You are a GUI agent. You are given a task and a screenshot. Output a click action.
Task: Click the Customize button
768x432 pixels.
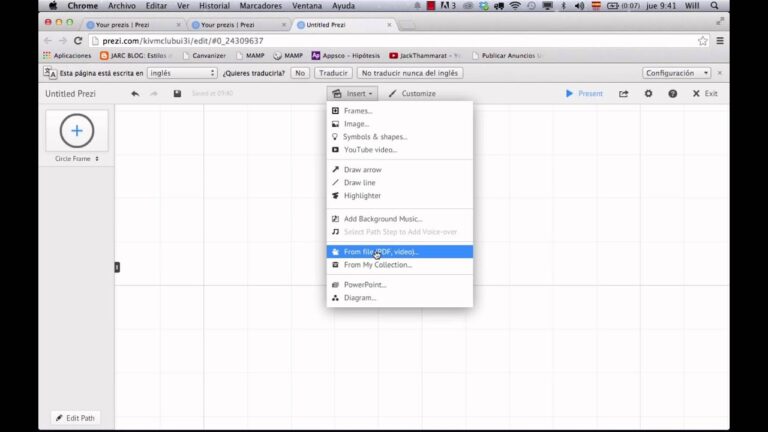click(412, 94)
